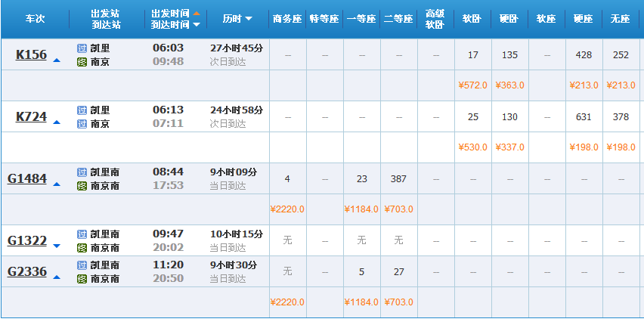The width and height of the screenshot is (644, 322).
Task: Click the 硬座 column header
Action: 584,20
